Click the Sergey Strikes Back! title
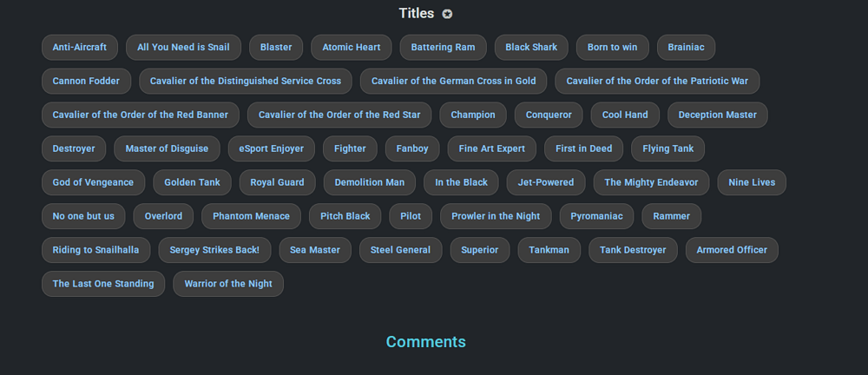This screenshot has width=868, height=375. 214,250
